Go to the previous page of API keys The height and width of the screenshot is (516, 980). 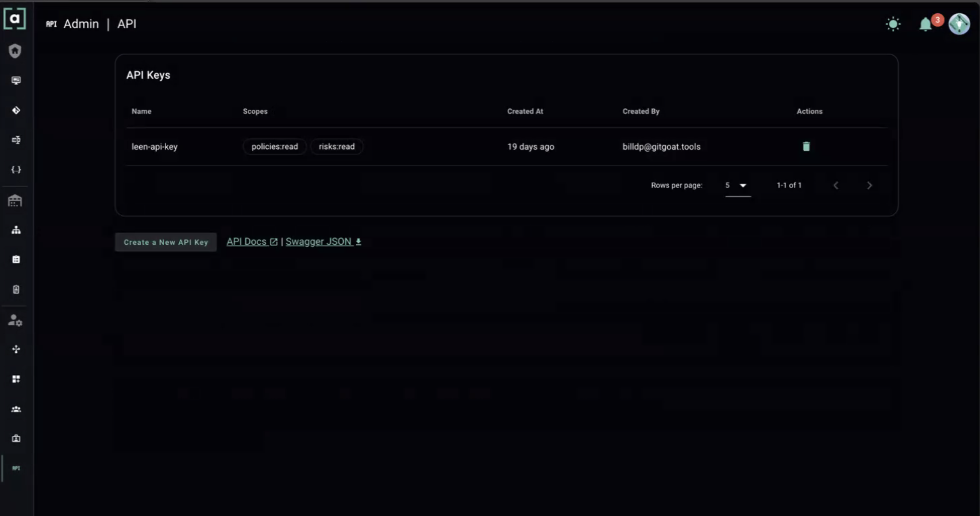tap(836, 186)
